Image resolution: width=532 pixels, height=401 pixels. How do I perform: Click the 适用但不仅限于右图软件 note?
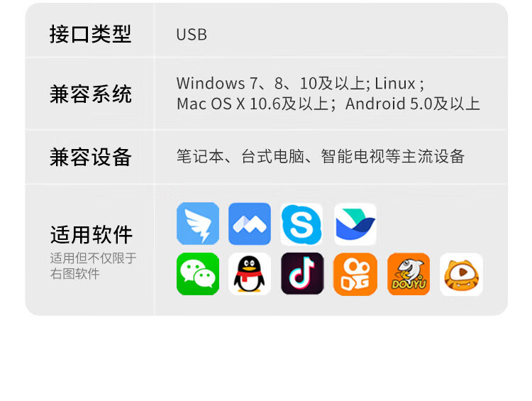click(x=94, y=266)
